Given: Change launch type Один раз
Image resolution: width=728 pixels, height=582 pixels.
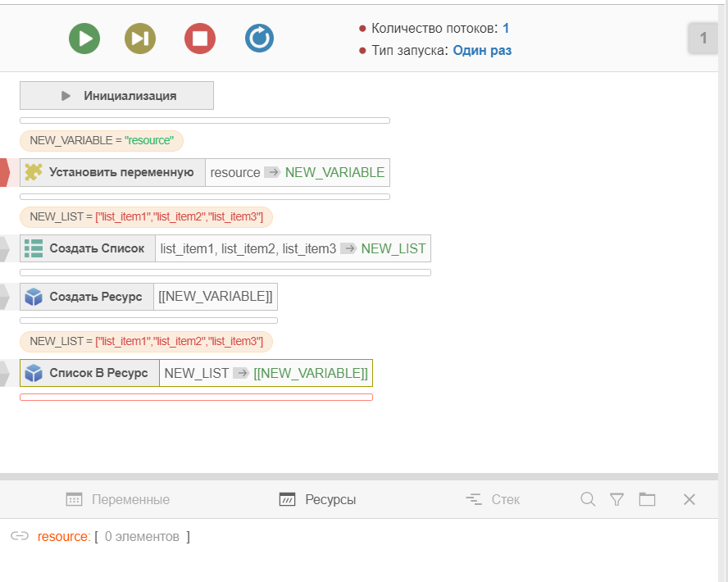Looking at the screenshot, I should [482, 50].
